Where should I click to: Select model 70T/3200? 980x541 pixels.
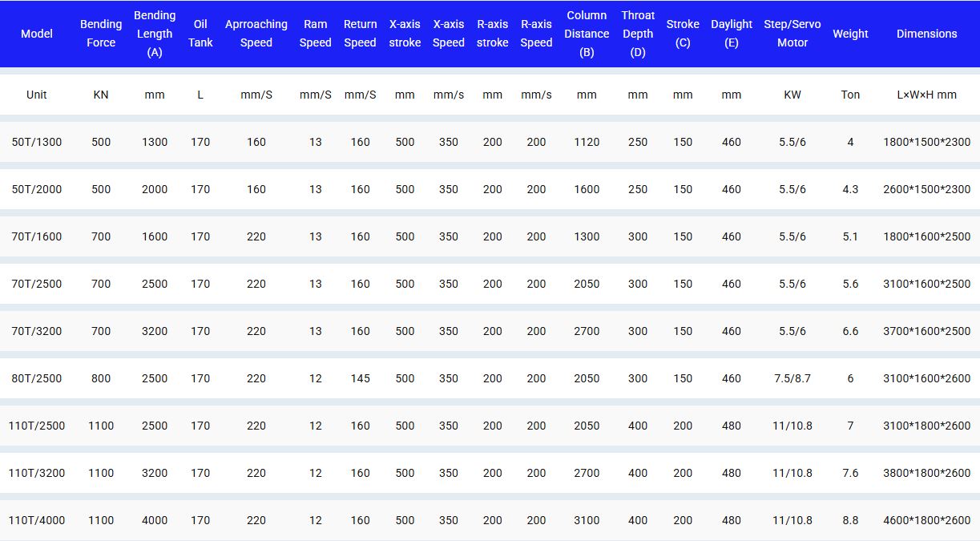(37, 331)
